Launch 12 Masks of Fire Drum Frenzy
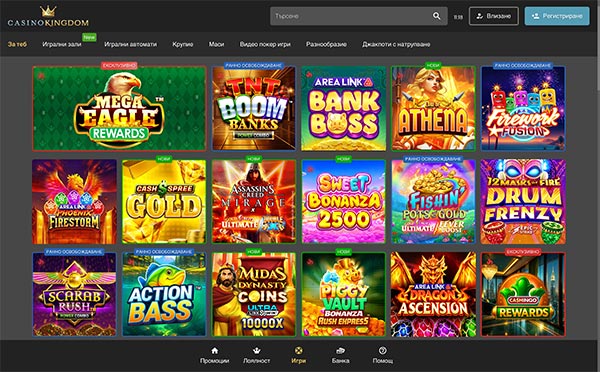This screenshot has width=600, height=372. [x=523, y=202]
